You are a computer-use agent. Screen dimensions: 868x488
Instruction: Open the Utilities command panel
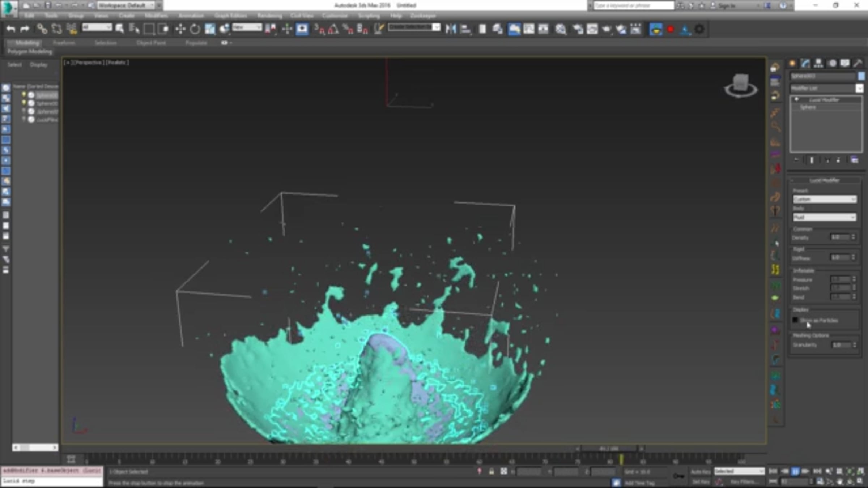coord(858,63)
